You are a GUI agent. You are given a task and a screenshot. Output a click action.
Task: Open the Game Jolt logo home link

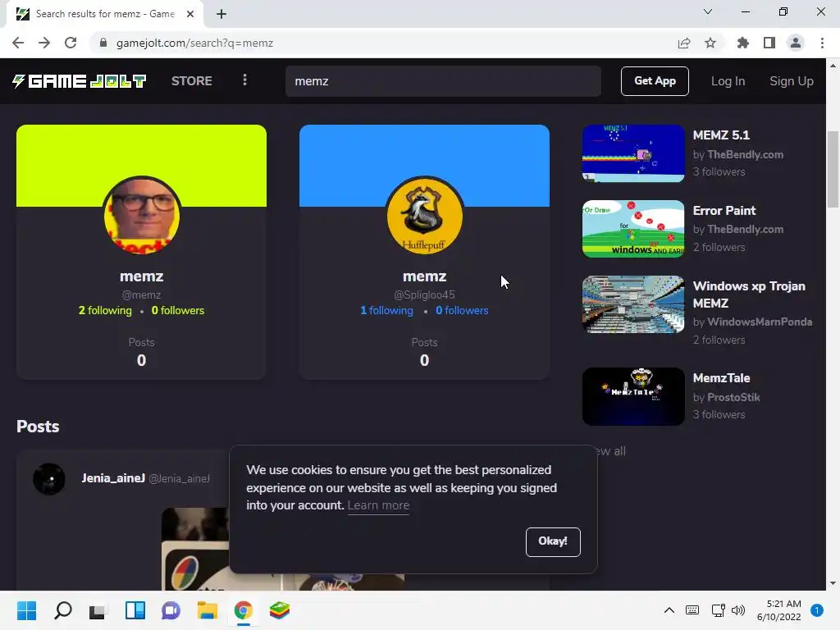click(x=80, y=81)
